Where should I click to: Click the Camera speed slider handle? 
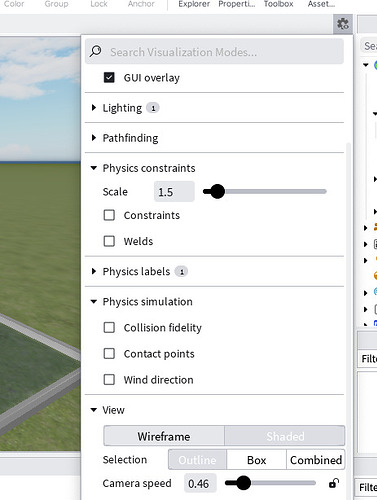(x=244, y=483)
